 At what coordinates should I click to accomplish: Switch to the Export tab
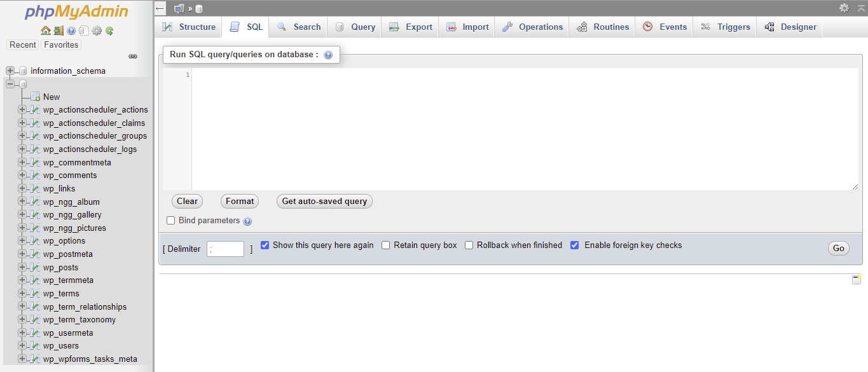click(x=411, y=27)
